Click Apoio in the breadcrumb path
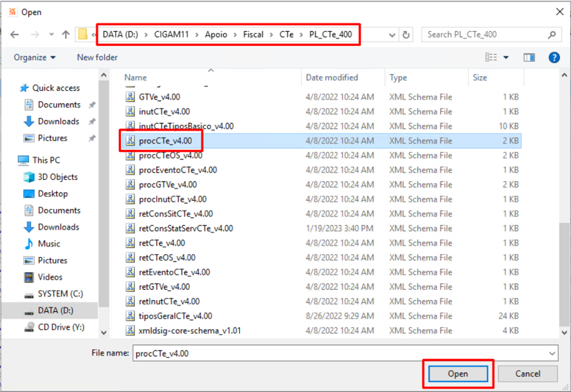 (216, 35)
